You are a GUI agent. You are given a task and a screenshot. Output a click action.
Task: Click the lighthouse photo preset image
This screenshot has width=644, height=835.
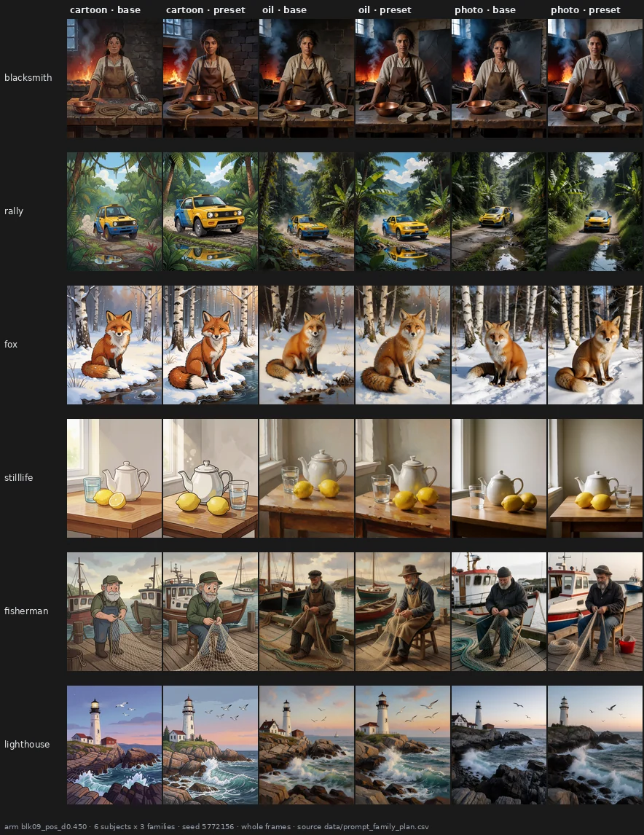point(595,745)
